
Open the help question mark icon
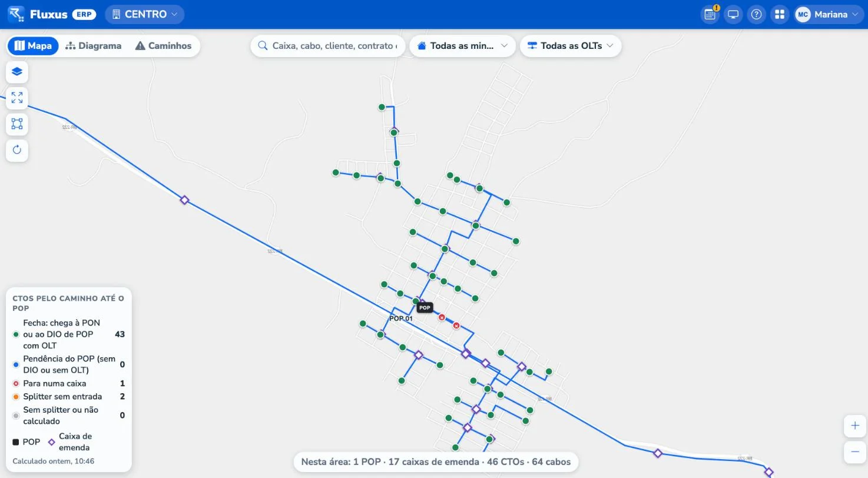(757, 14)
